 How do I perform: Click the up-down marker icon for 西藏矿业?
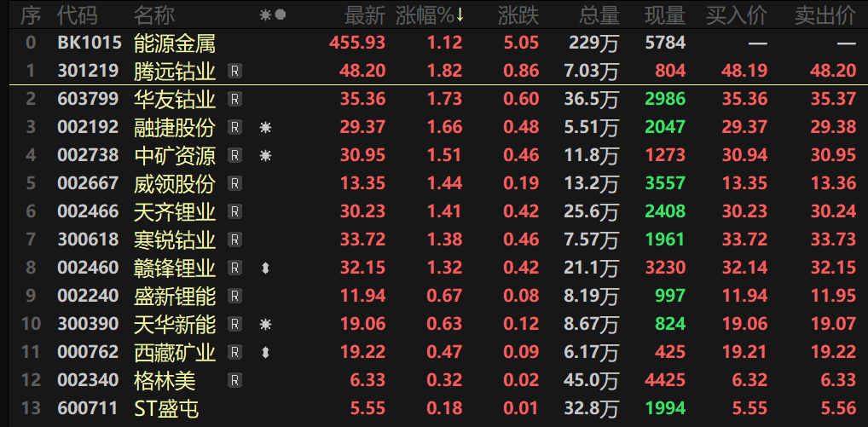[x=266, y=352]
